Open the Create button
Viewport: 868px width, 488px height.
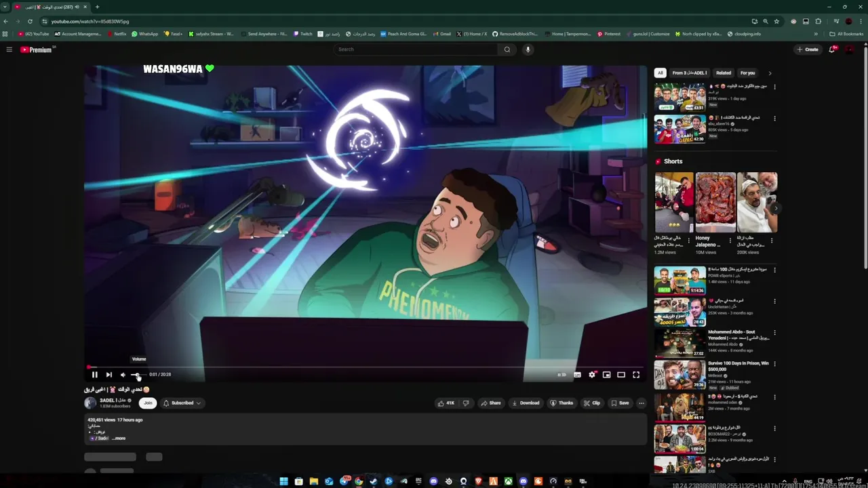[808, 49]
